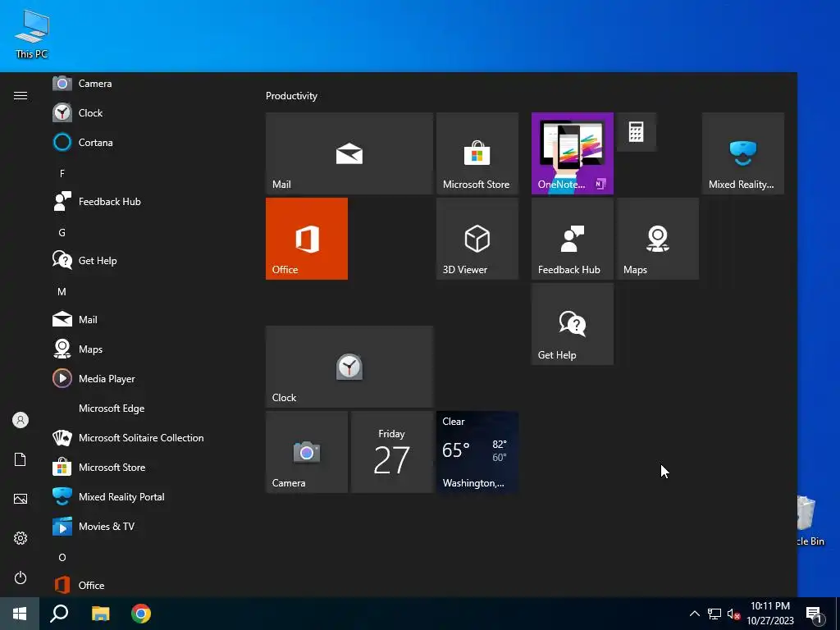Click the muted volume tray icon
840x630 pixels.
(x=733, y=614)
